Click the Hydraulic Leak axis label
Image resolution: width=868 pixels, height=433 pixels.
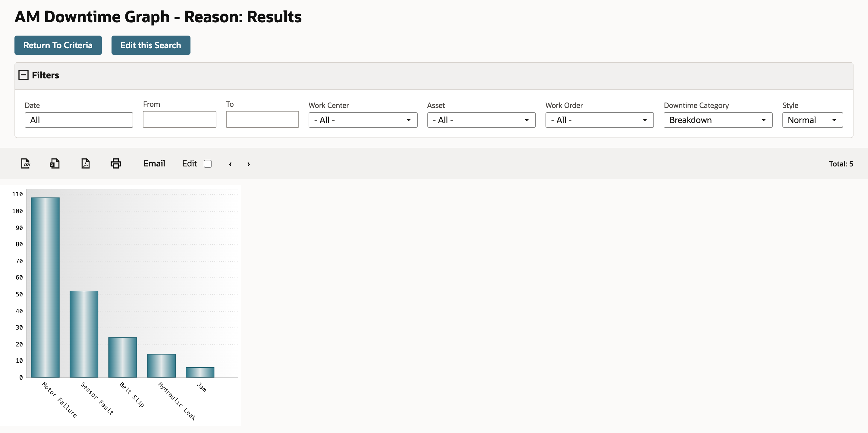point(177,401)
